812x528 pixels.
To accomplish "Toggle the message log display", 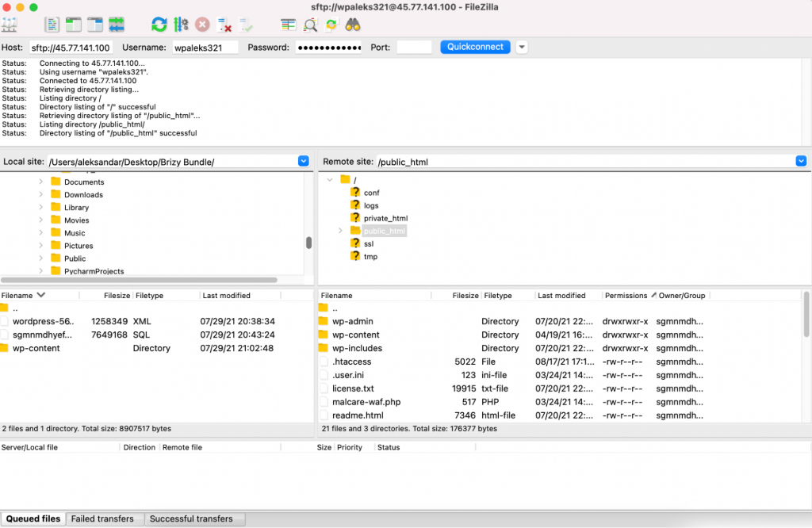I will [52, 25].
